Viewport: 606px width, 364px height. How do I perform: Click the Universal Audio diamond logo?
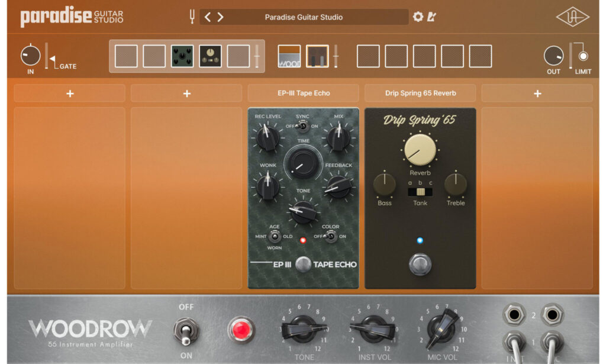[x=572, y=17]
